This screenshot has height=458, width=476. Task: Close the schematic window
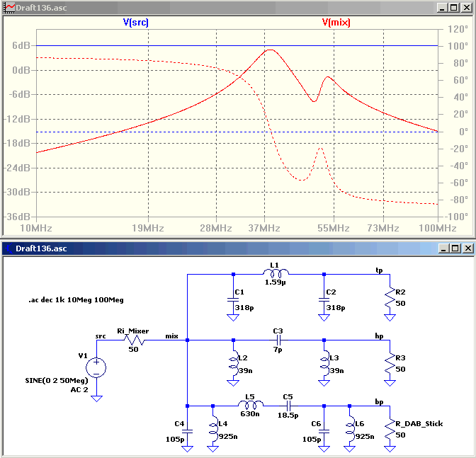click(x=468, y=248)
